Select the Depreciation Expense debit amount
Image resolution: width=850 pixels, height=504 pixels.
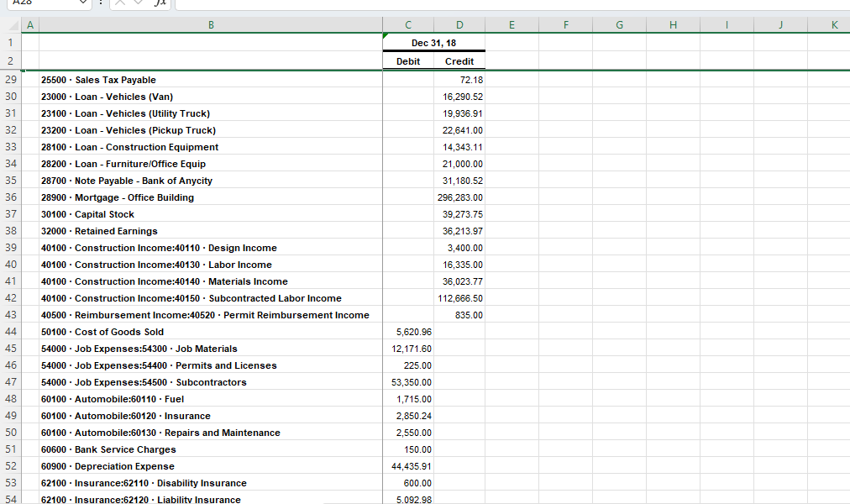(408, 466)
